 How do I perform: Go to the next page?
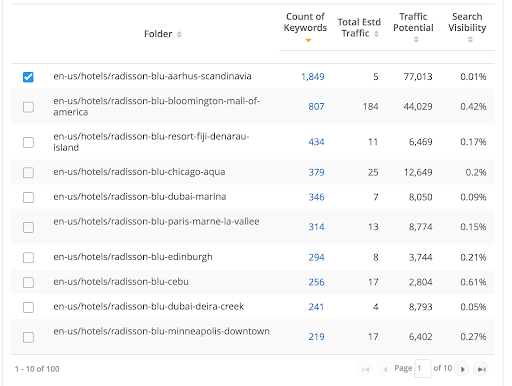click(462, 369)
